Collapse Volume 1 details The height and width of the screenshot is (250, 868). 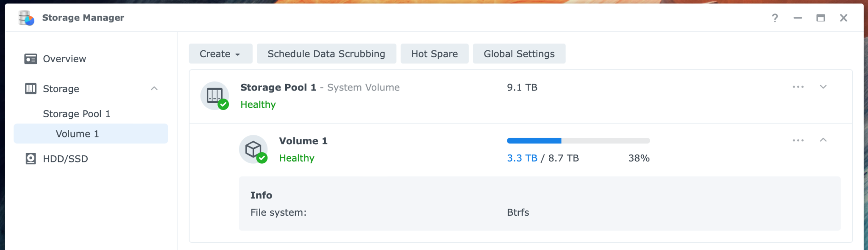[823, 140]
